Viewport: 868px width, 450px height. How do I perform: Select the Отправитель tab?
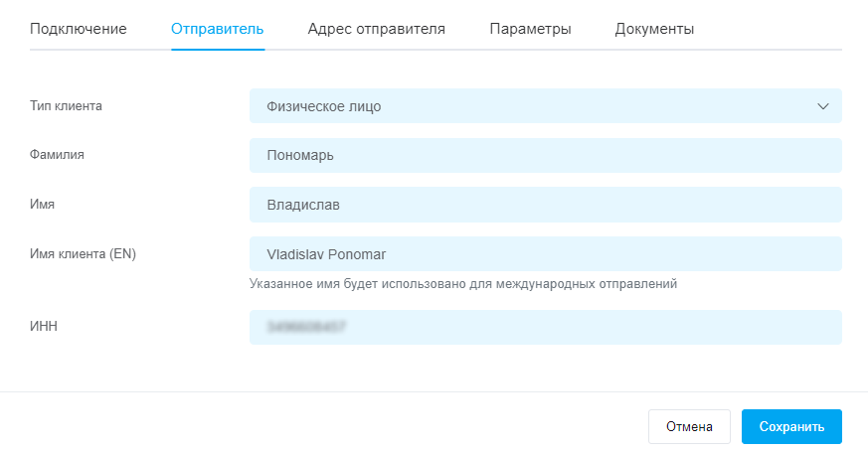(x=218, y=29)
